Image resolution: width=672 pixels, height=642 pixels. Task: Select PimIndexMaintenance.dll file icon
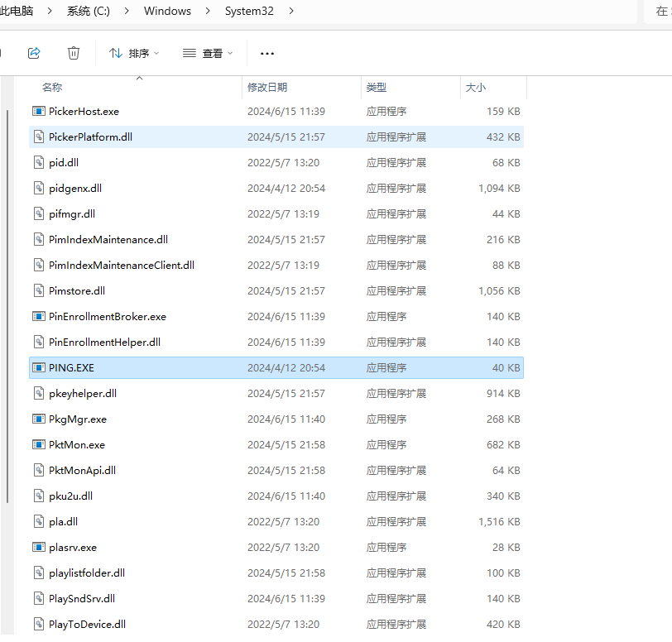coord(39,240)
